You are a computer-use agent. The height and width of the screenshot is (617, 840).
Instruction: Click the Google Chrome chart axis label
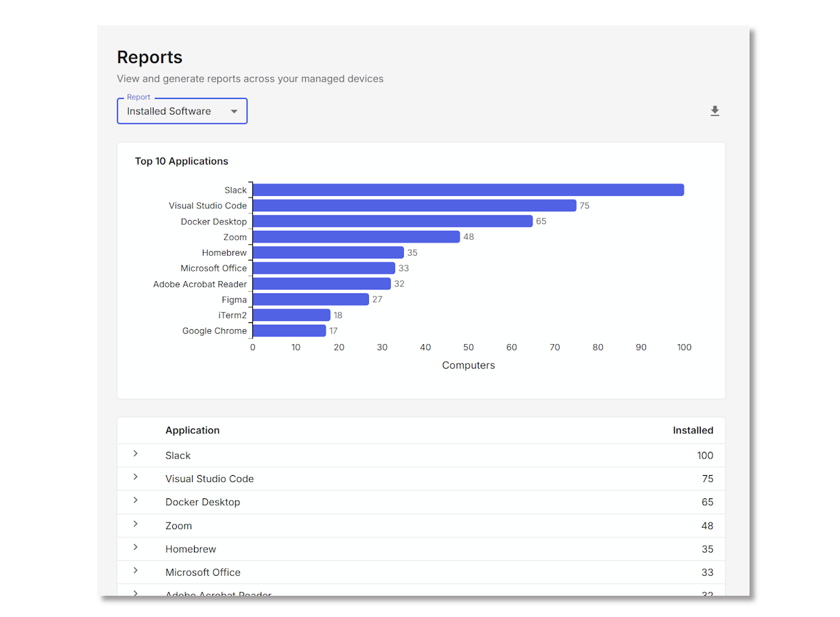pos(215,330)
